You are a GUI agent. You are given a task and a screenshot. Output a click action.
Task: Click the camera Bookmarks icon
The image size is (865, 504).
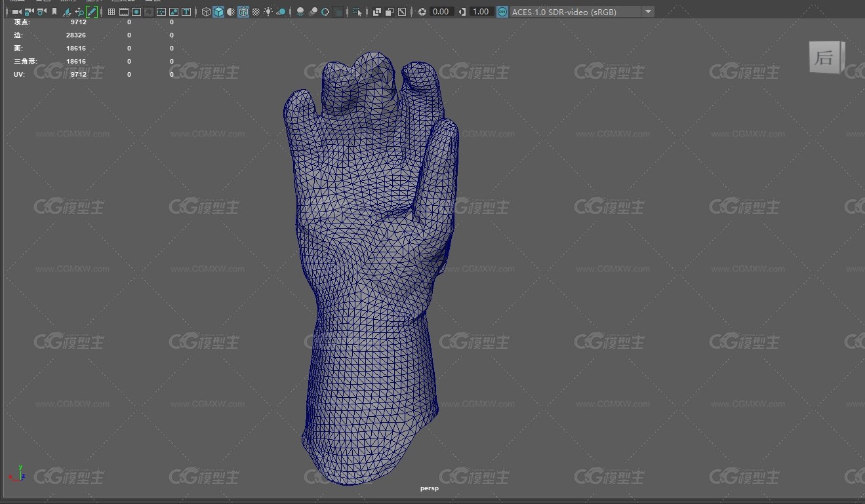[x=54, y=12]
